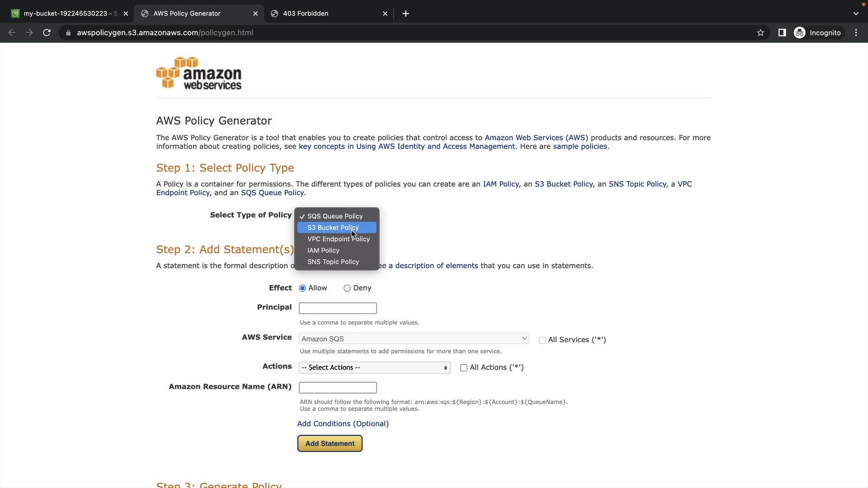The width and height of the screenshot is (868, 488).
Task: Open the AWS Service dropdown
Action: tap(414, 338)
